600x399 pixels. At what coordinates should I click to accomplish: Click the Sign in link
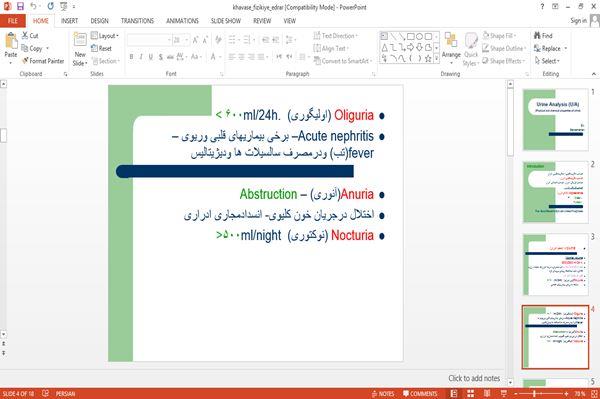(x=578, y=21)
